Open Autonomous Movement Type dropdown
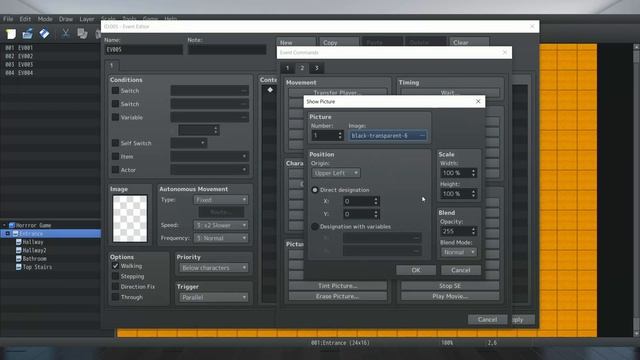This screenshot has width=640, height=360. click(221, 200)
